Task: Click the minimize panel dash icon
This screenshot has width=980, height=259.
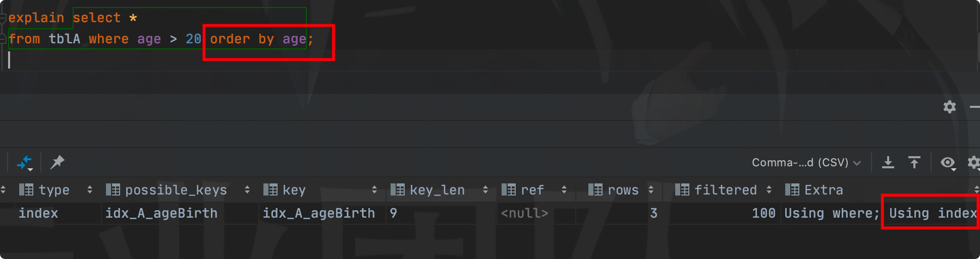Action: click(975, 107)
